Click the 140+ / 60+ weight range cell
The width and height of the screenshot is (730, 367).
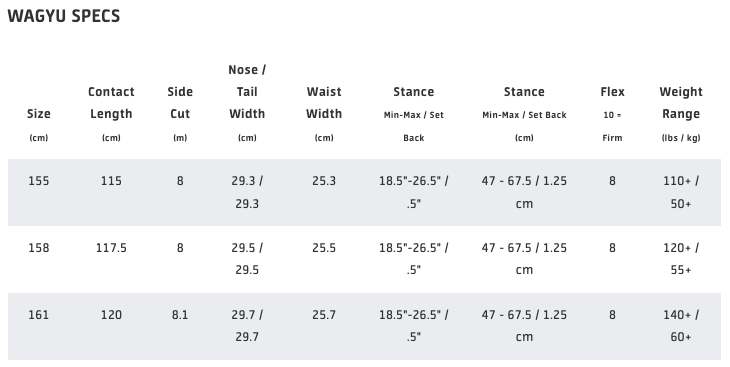[681, 326]
